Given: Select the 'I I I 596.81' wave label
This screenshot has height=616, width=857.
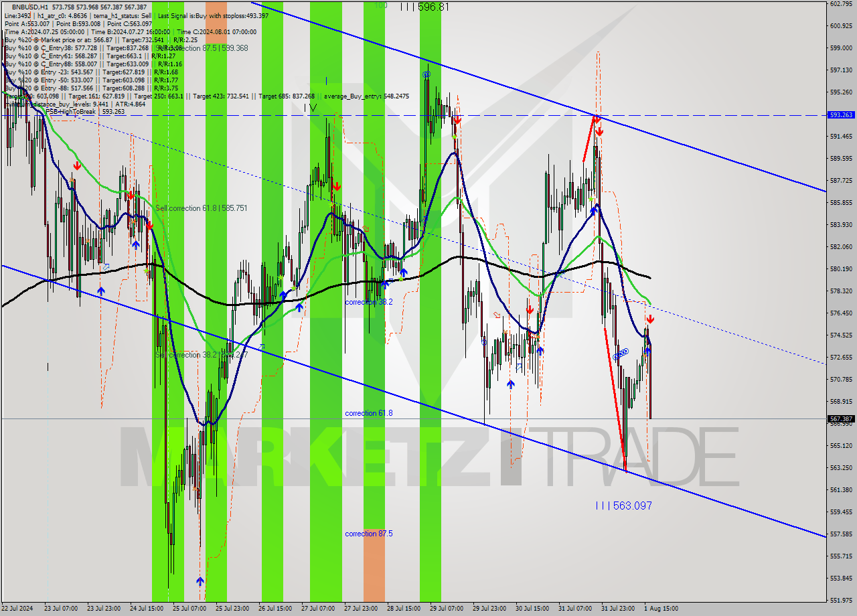Looking at the screenshot, I should (x=424, y=7).
